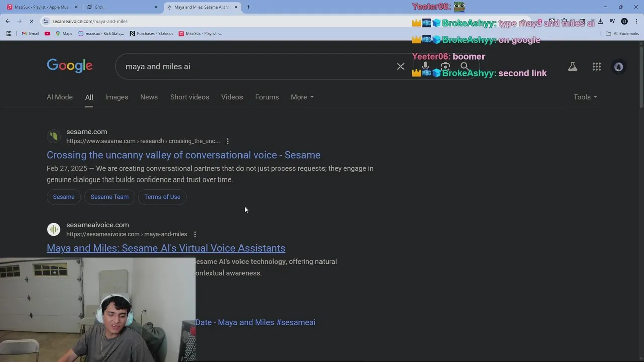Close the MaziSux Apple Music tab
Image resolution: width=644 pixels, height=362 pixels.
coord(76,7)
